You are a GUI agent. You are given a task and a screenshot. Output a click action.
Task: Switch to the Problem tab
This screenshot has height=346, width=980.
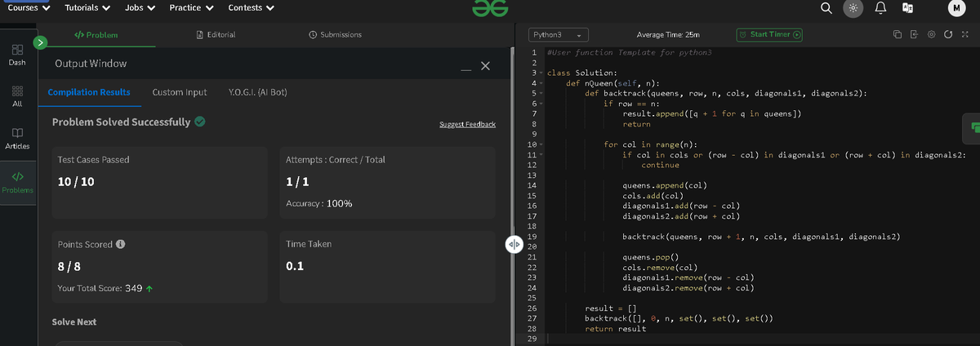click(96, 34)
